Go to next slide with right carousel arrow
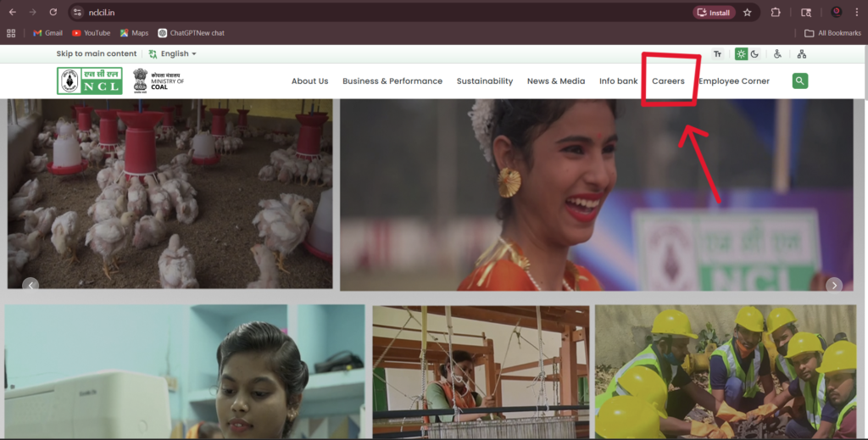This screenshot has width=868, height=440. tap(834, 285)
